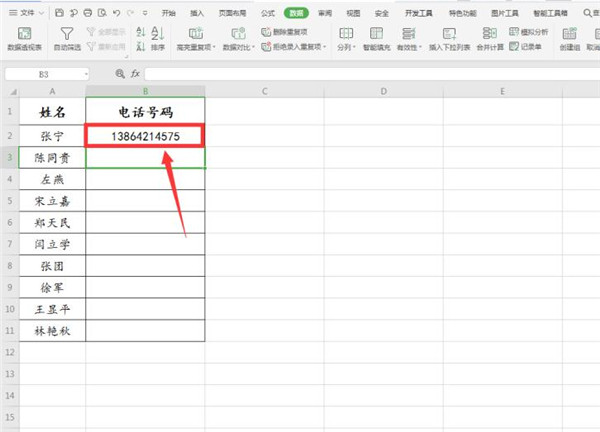
Task: Click the Print icon in quick access toolbar
Action: (88, 13)
